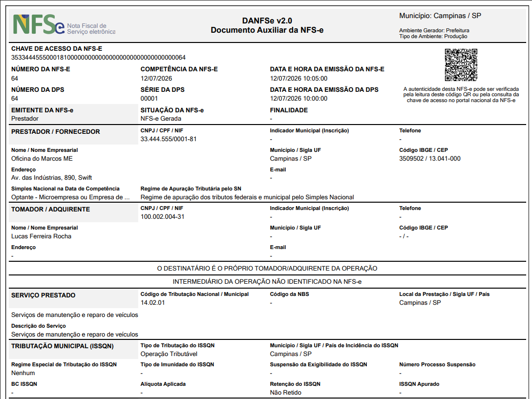This screenshot has height=399, width=532.
Task: Click the tax code 14.02.01
Action: [x=153, y=303]
